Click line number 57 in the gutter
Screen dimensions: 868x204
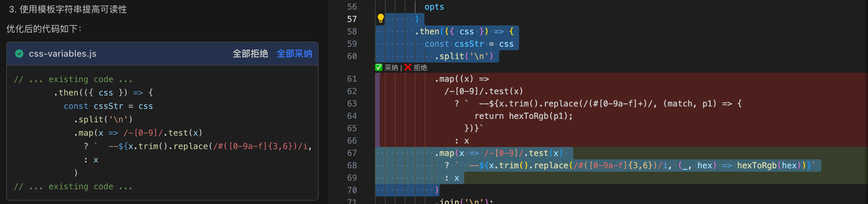pyautogui.click(x=352, y=19)
